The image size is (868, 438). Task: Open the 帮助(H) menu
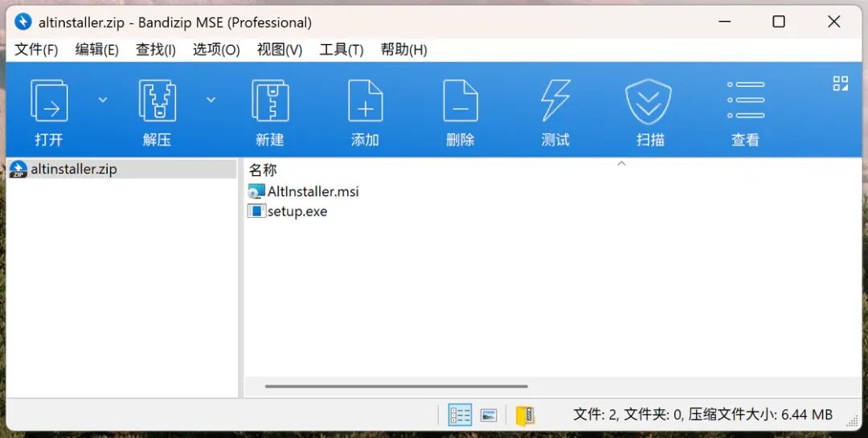403,50
